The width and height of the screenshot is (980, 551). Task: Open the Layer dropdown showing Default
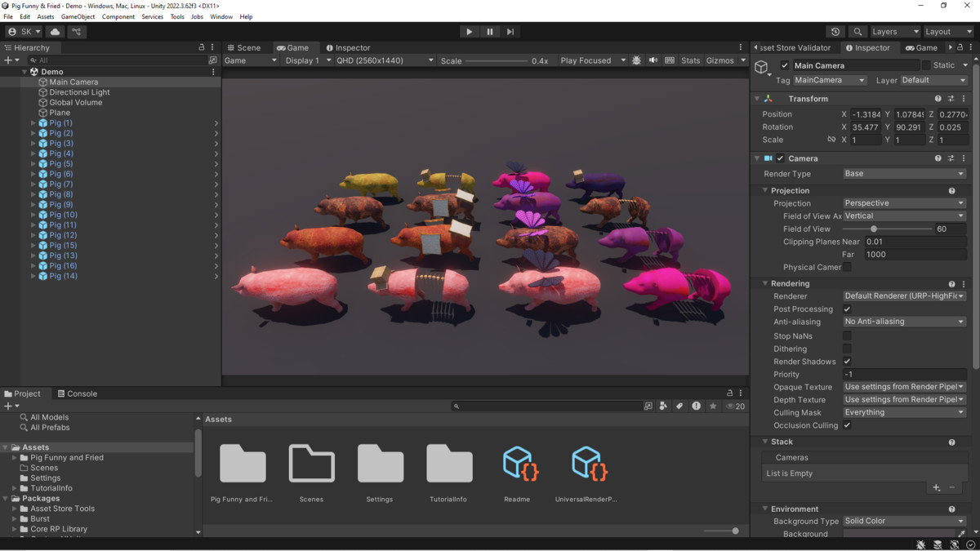coord(933,81)
